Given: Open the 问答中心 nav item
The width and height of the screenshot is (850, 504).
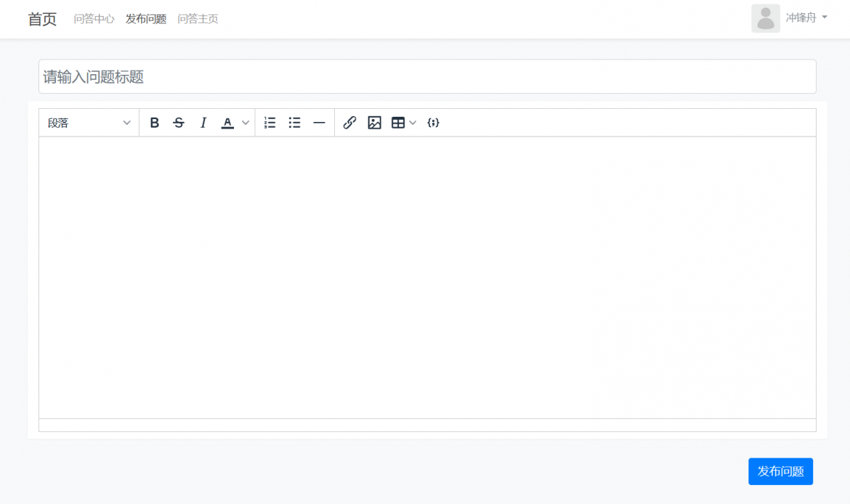Looking at the screenshot, I should 94,19.
